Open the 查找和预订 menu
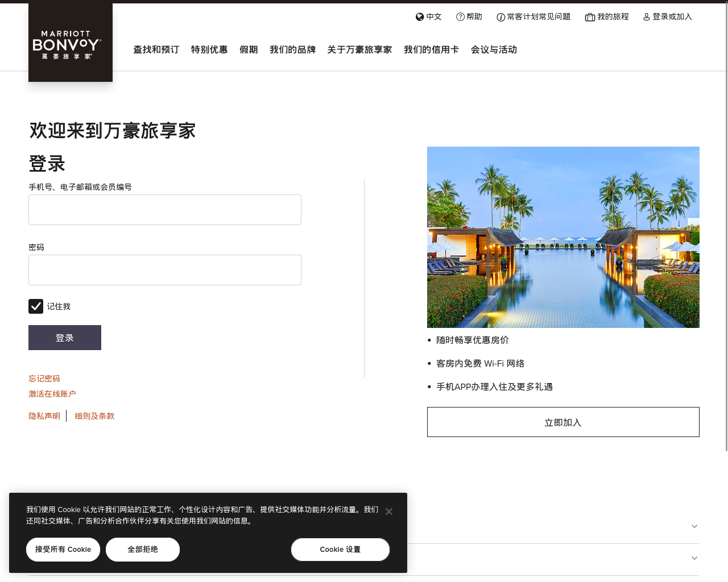 tap(156, 50)
